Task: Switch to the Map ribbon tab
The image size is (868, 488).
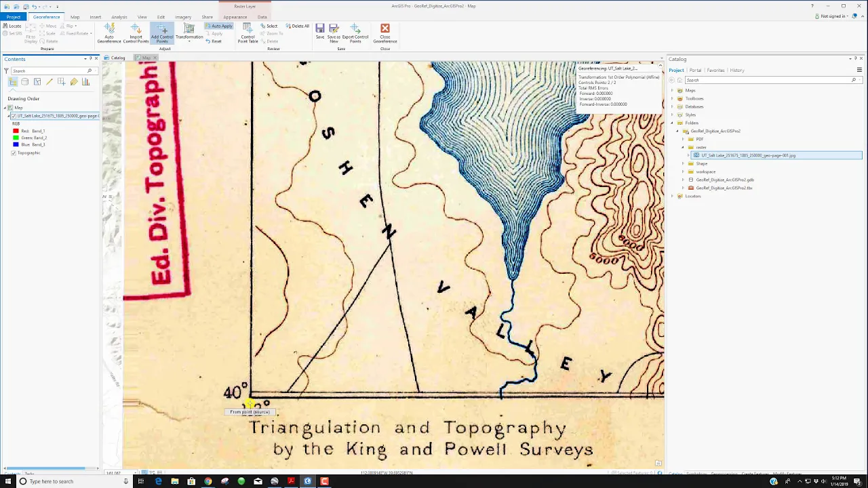Action: (x=75, y=17)
